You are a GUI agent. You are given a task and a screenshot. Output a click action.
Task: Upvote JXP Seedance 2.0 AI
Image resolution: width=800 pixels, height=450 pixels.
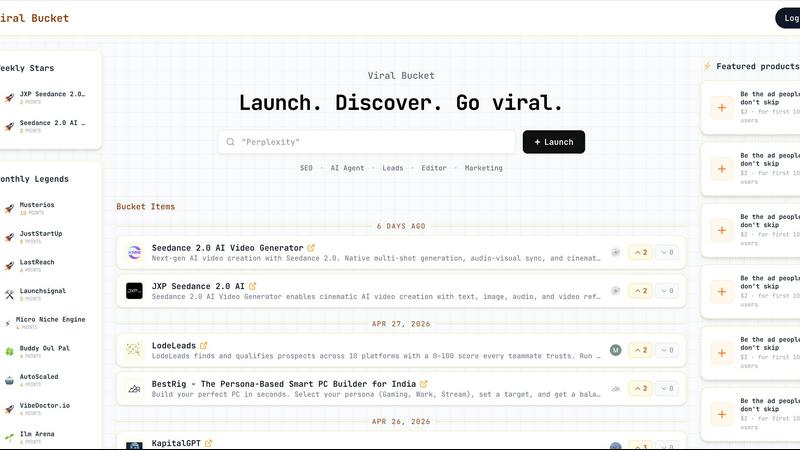(x=640, y=291)
